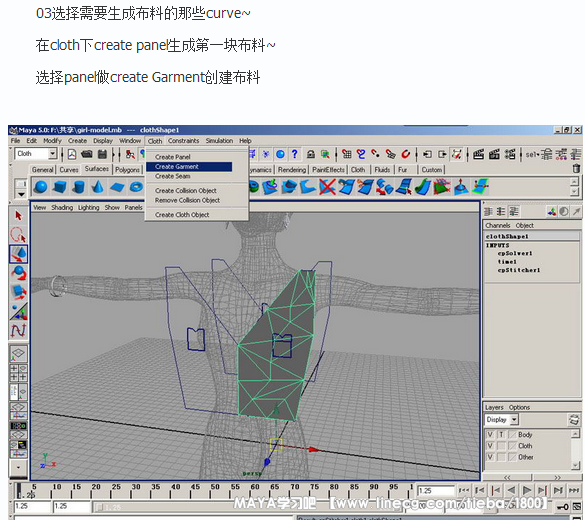Open the Constraints menu

click(x=183, y=141)
